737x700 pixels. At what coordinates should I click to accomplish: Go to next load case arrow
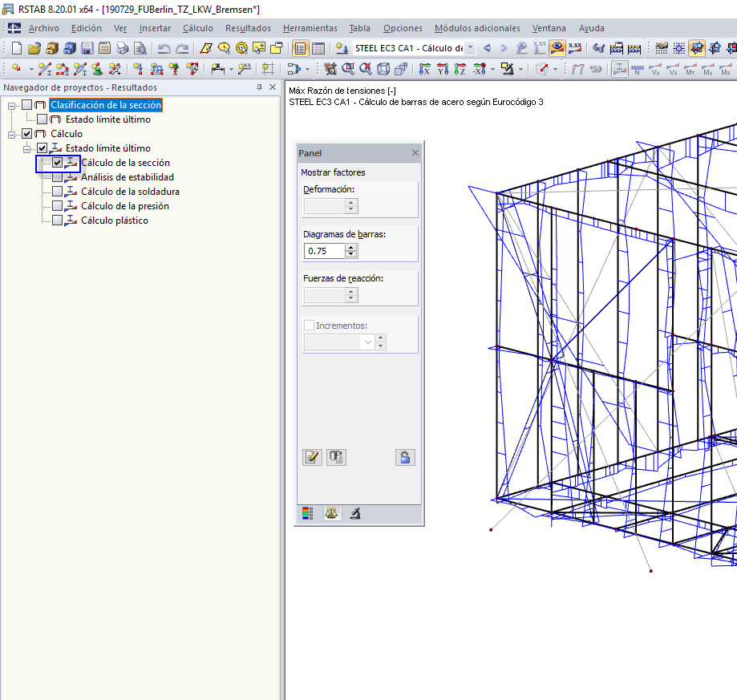[x=504, y=48]
